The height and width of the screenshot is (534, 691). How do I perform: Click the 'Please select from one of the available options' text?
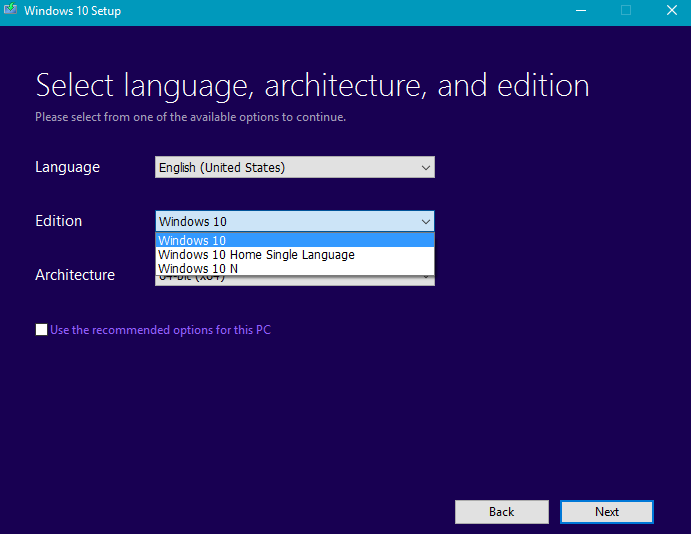(190, 117)
